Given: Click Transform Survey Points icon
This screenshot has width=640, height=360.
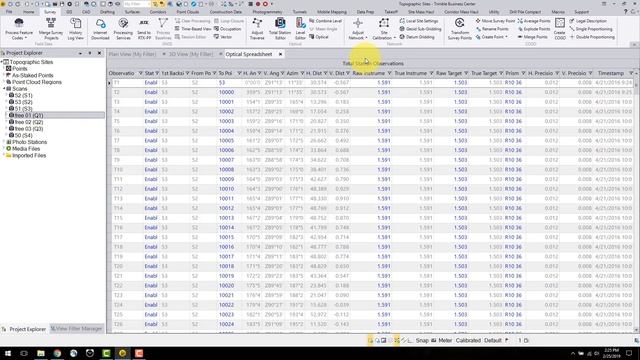Looking at the screenshot, I should [460, 29].
